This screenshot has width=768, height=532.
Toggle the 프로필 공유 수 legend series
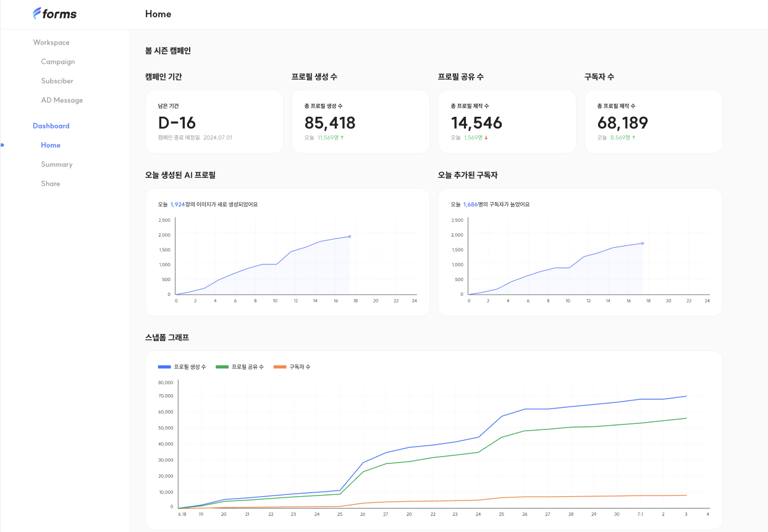(240, 367)
